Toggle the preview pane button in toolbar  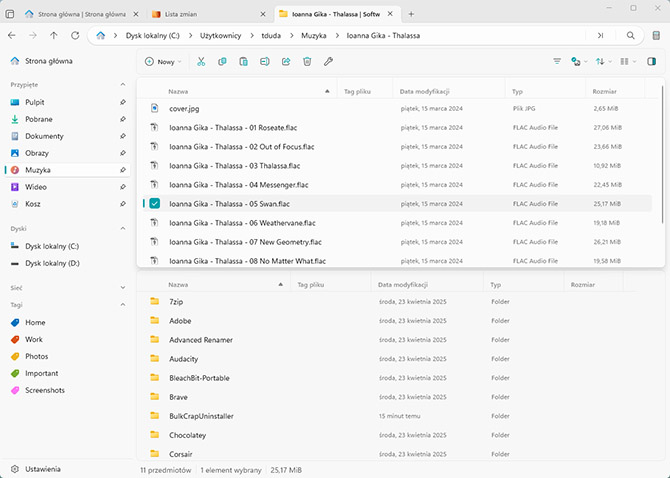point(651,62)
